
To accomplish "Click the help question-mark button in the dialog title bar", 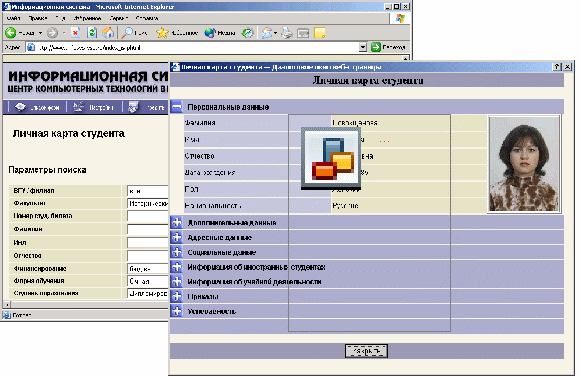I will [557, 67].
